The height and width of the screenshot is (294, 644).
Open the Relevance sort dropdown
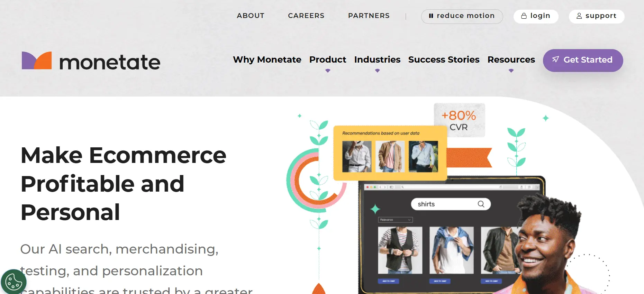coord(395,220)
